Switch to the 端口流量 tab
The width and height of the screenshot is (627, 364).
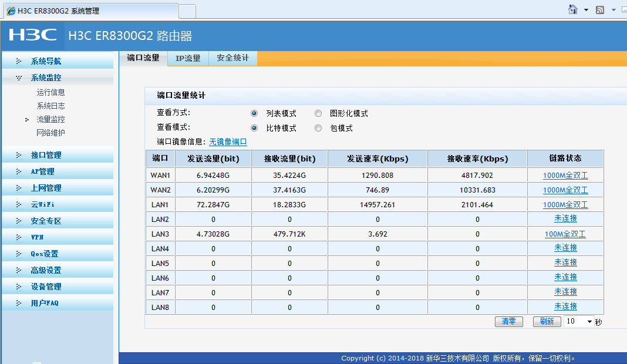143,58
